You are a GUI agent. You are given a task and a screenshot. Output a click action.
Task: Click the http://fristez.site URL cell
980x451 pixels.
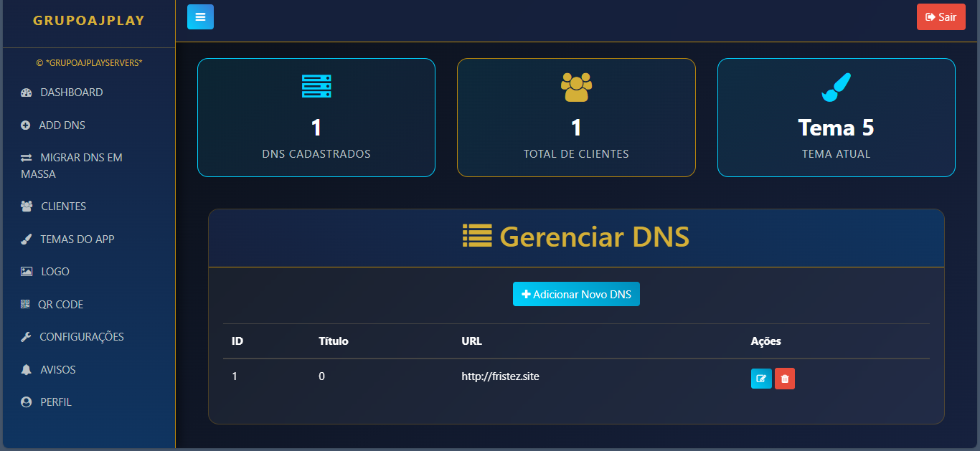click(x=500, y=376)
